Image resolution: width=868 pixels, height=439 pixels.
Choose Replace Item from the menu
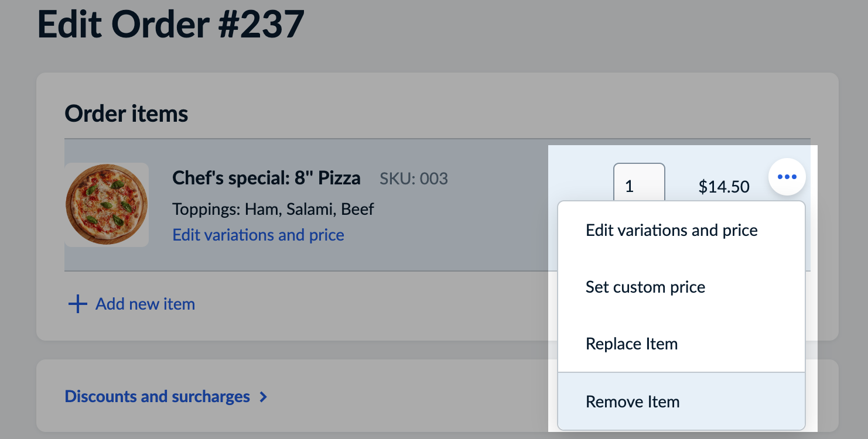click(x=631, y=344)
